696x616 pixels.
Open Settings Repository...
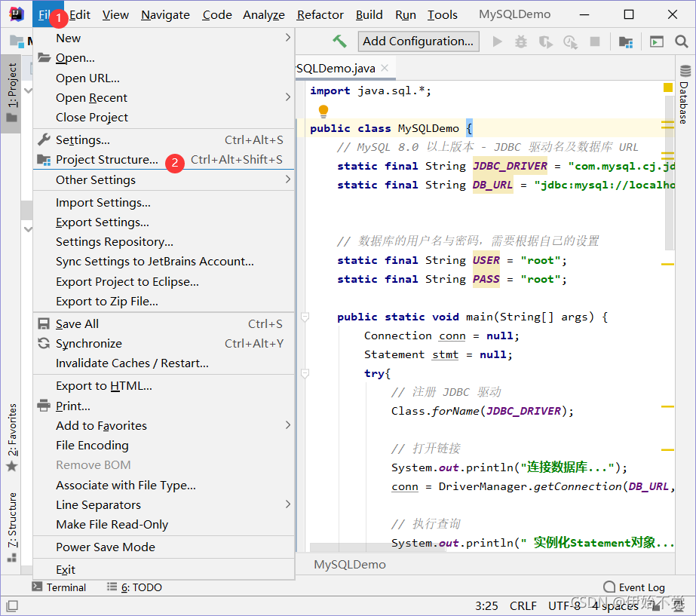coord(164,241)
